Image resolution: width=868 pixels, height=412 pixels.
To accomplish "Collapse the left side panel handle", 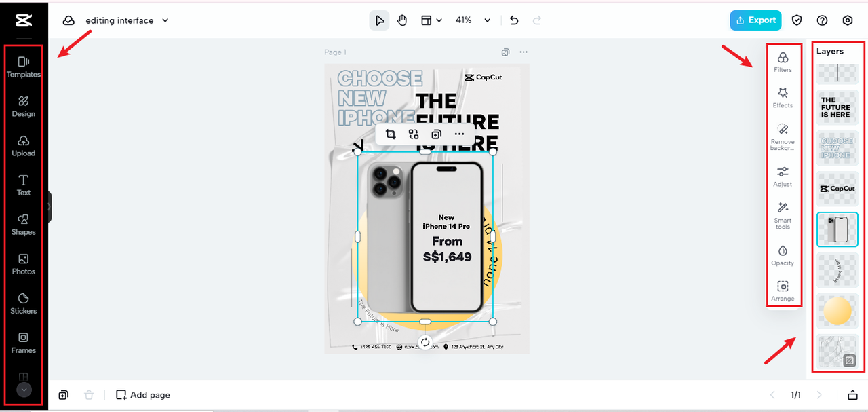I will pos(50,206).
